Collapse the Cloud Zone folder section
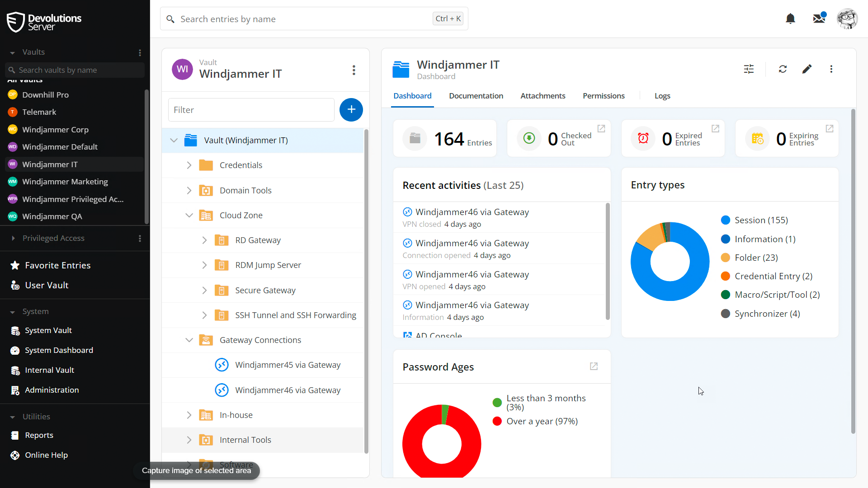This screenshot has height=488, width=868. pyautogui.click(x=189, y=215)
